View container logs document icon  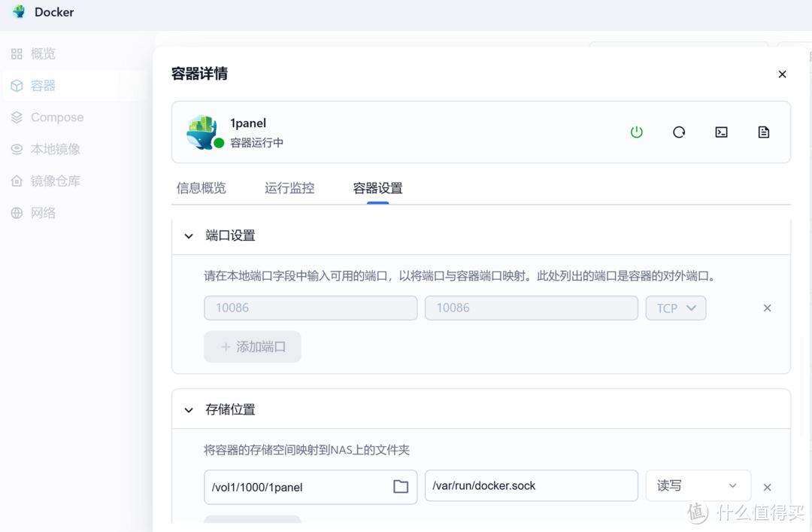764,132
